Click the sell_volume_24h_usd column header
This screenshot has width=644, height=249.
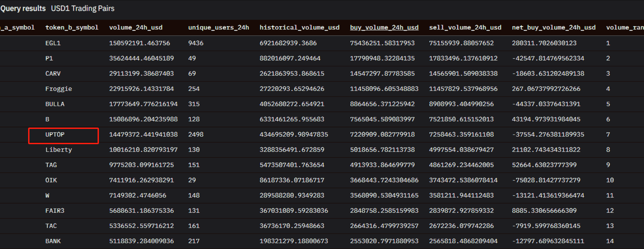tap(465, 27)
